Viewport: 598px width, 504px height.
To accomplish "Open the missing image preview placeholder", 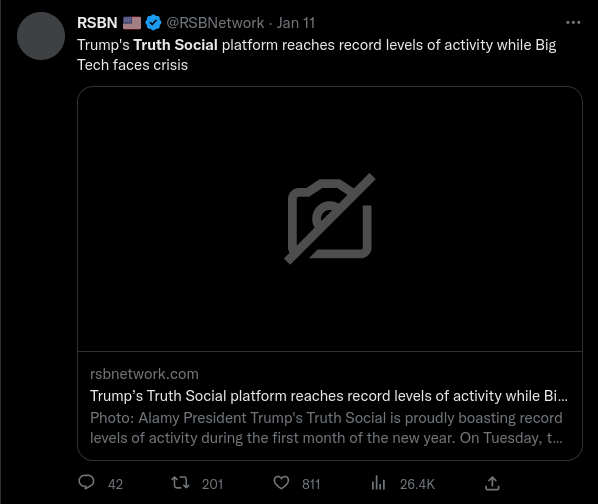I will click(x=330, y=219).
